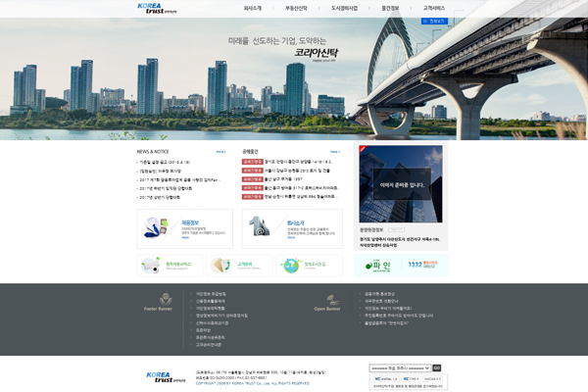Click the more link beside 공매물건

(335, 152)
